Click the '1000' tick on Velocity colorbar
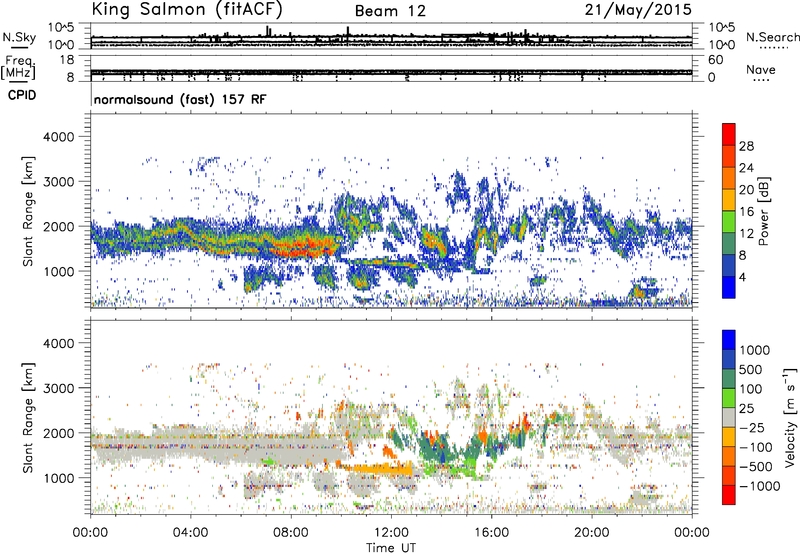Viewport: 800px width, 554px height. pyautogui.click(x=755, y=350)
